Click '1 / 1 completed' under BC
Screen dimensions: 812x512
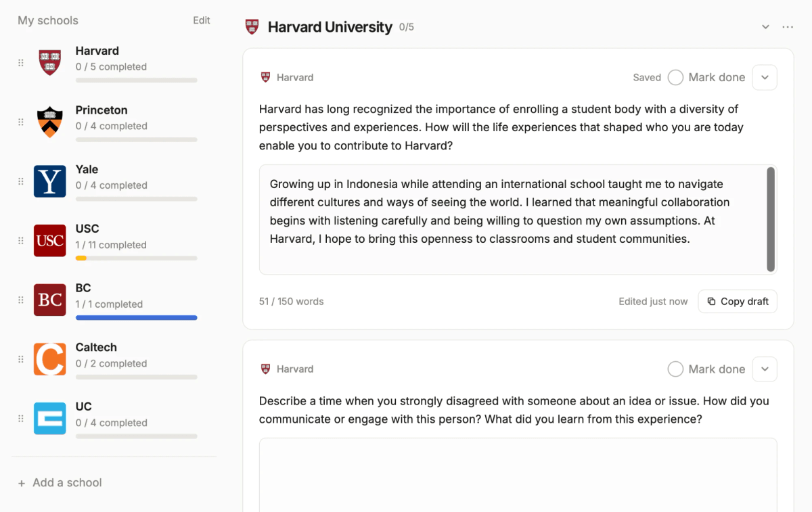[x=109, y=304]
